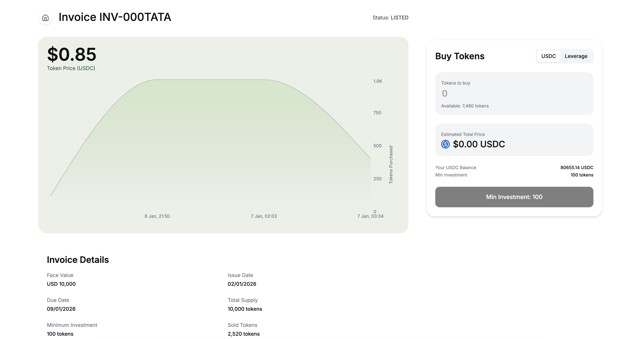644x339 pixels.
Task: Click the 80655.14 USDC balance value
Action: (x=577, y=168)
